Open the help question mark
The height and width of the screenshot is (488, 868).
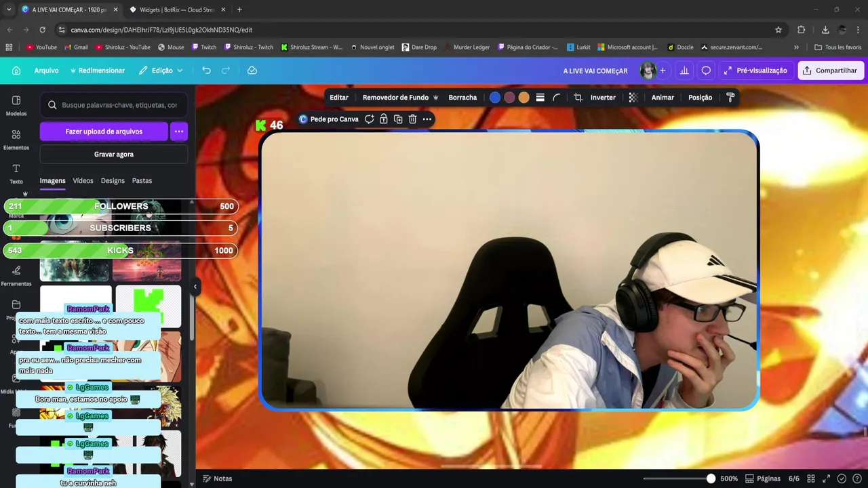pyautogui.click(x=856, y=479)
